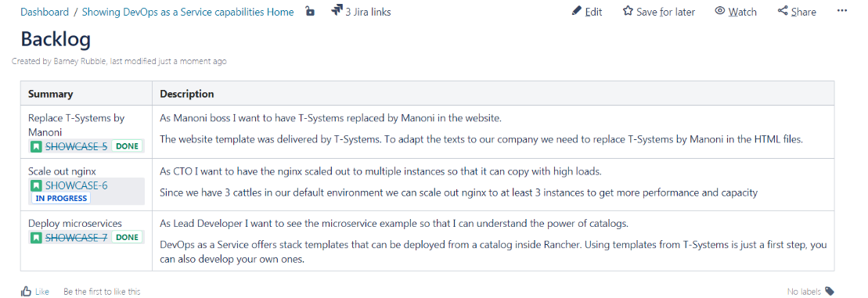
Task: Click the page restrictions unlocked padlock icon
Action: pyautogui.click(x=310, y=11)
